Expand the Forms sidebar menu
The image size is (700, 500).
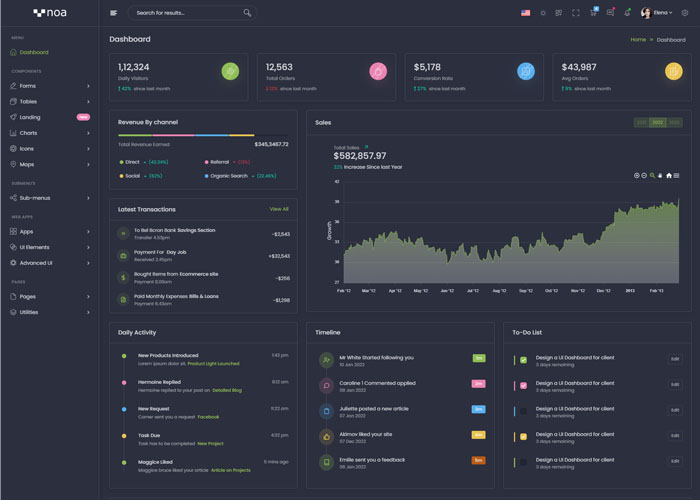click(50, 86)
